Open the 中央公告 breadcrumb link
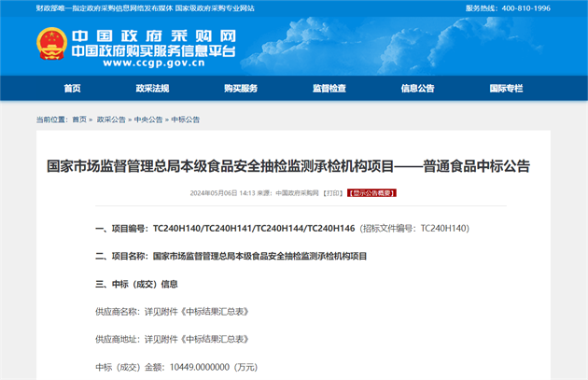The image size is (588, 380). [148, 120]
